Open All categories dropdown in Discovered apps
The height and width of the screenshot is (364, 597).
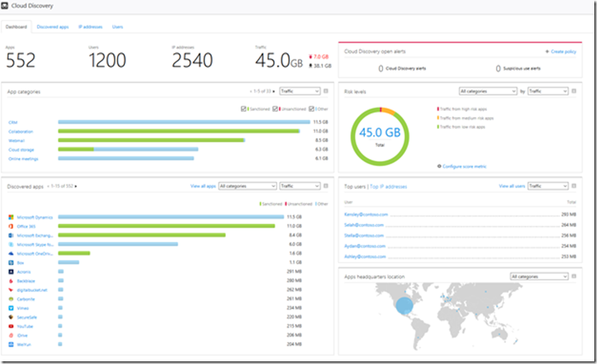247,186
